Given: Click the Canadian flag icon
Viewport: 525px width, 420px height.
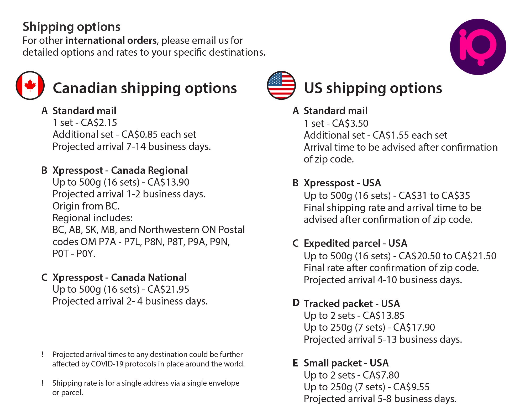Looking at the screenshot, I should (30, 85).
